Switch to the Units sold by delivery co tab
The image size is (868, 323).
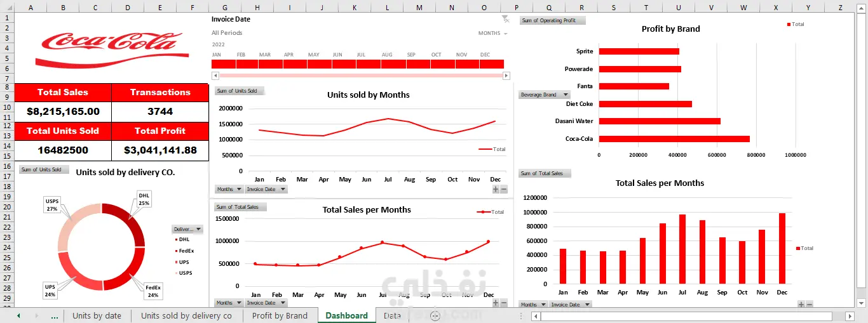[186, 315]
